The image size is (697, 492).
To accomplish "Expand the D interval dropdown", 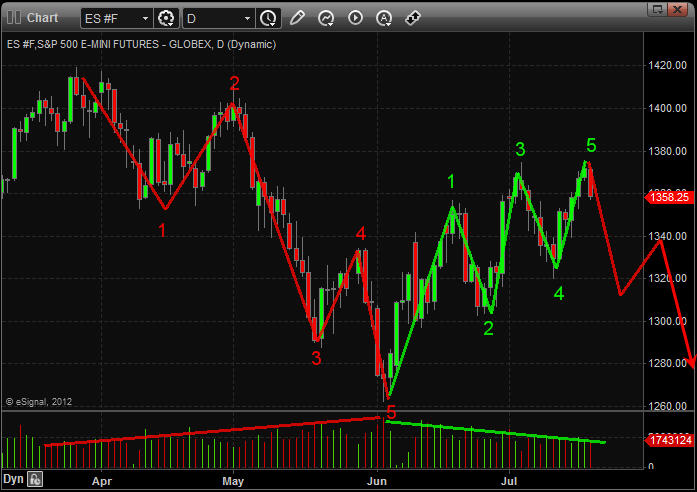I will pos(247,18).
